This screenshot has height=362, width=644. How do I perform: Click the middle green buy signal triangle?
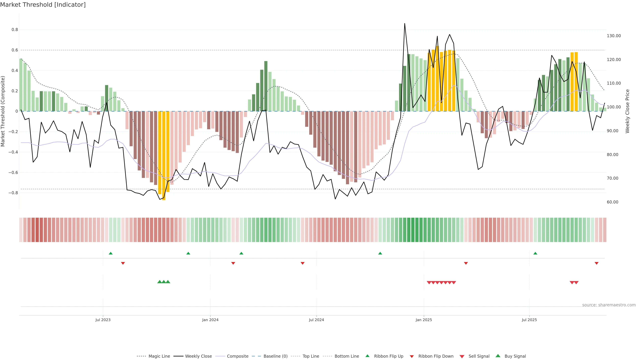click(164, 282)
